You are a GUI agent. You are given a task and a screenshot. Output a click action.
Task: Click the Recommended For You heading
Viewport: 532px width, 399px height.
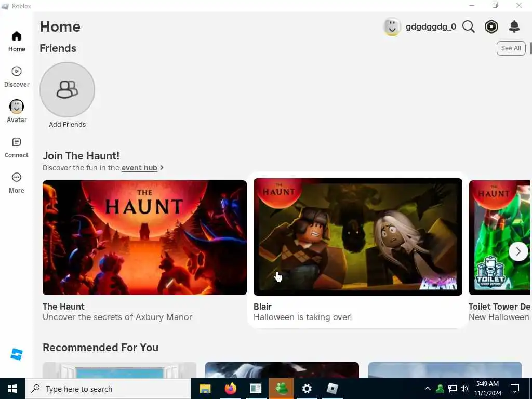click(100, 348)
